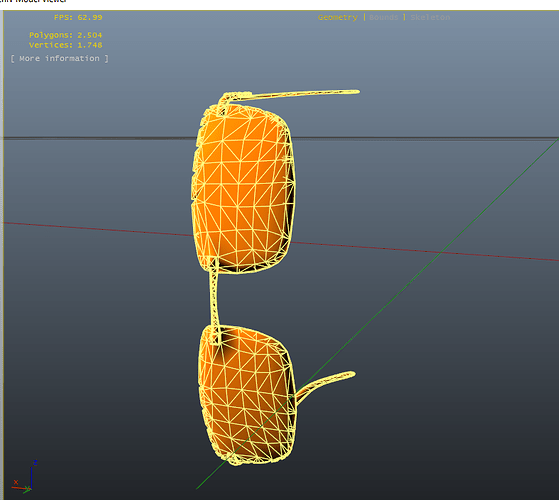Viewport: 559px width, 500px height.
Task: Click the Model Viewer window title text
Action: coord(33,1)
